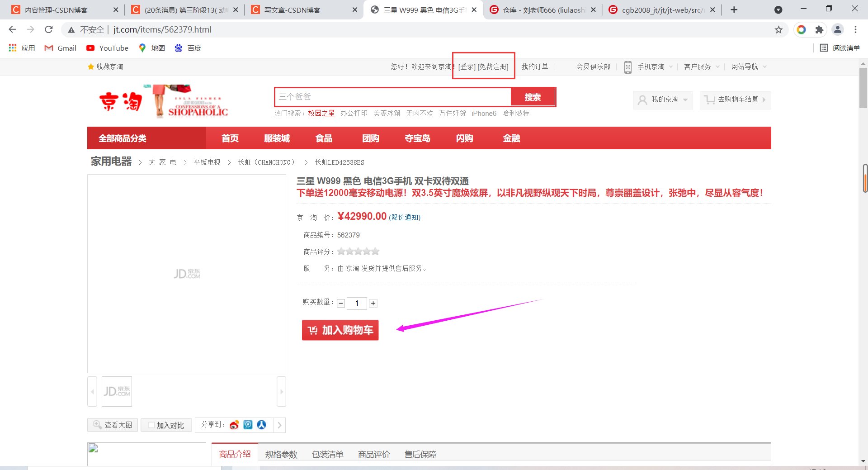Switch to the 仓库 - 刘老师666 tab
868x470 pixels.
[x=542, y=9]
